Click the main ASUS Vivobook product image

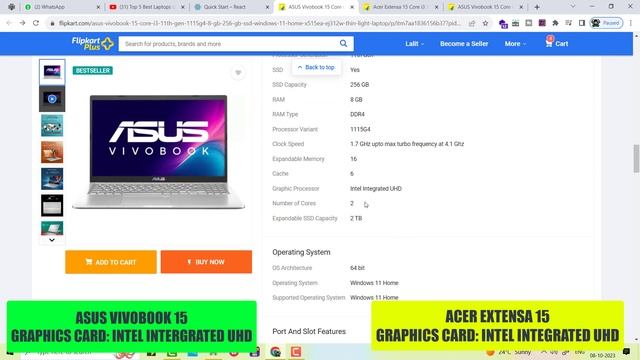[x=158, y=152]
